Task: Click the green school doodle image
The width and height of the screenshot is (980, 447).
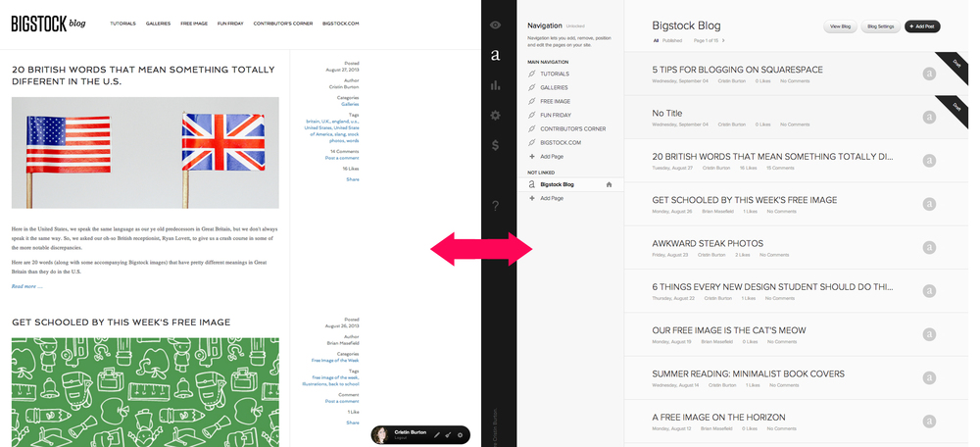Action: [145, 392]
